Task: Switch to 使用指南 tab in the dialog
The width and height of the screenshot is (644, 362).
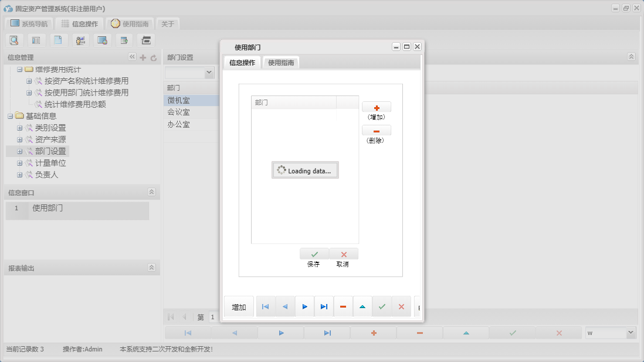Action: (x=282, y=63)
